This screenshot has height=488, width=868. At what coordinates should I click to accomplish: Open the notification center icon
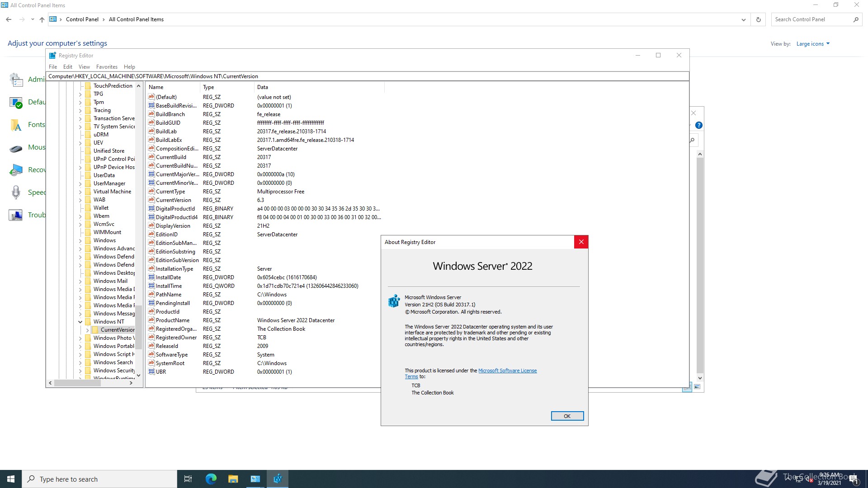click(854, 479)
